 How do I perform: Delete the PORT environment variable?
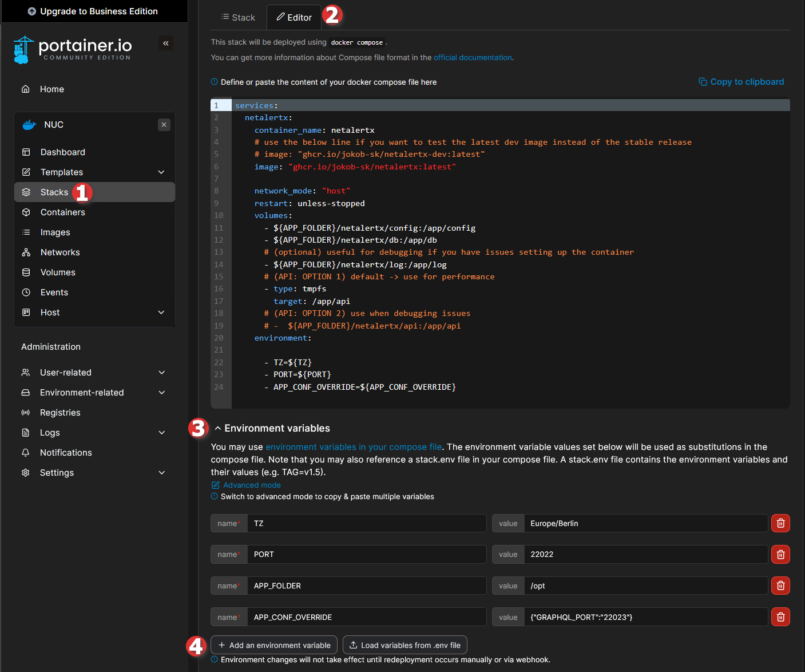(x=780, y=554)
